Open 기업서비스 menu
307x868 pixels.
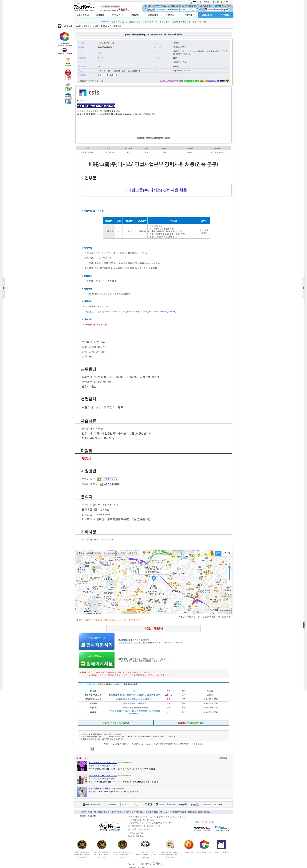[207, 15]
